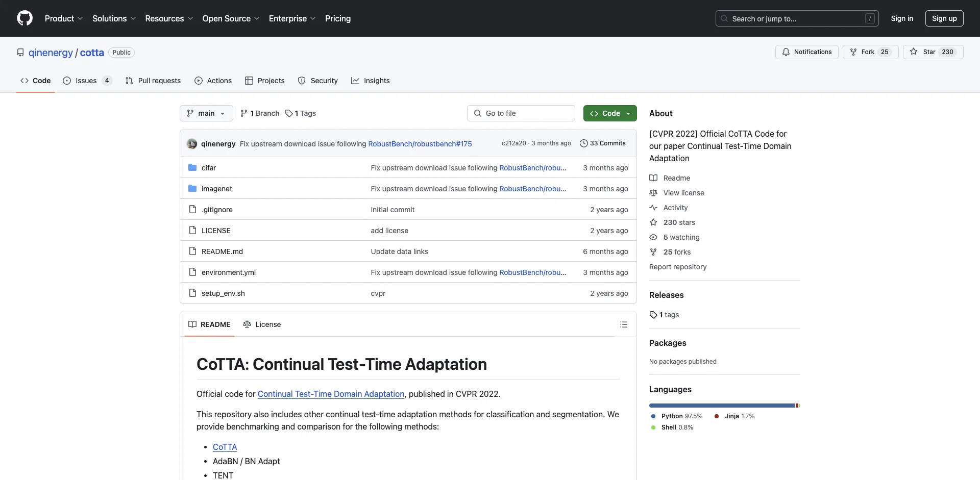Viewport: 980px width, 480px height.
Task: Click the pulse icon beside Activity
Action: 653,208
